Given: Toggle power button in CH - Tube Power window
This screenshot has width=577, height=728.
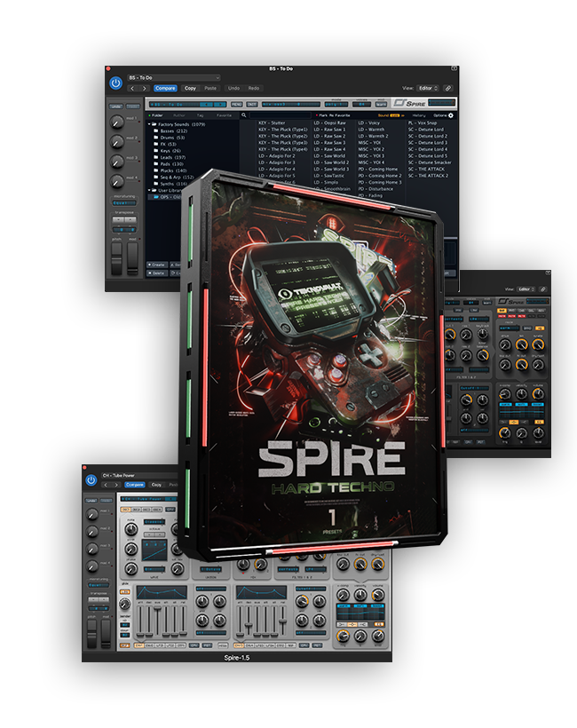Looking at the screenshot, I should 91,480.
